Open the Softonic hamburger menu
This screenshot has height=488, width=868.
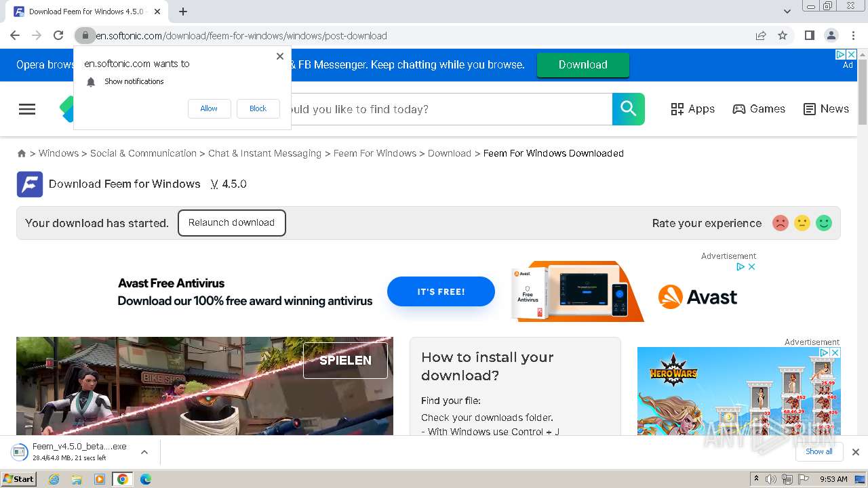click(x=27, y=109)
